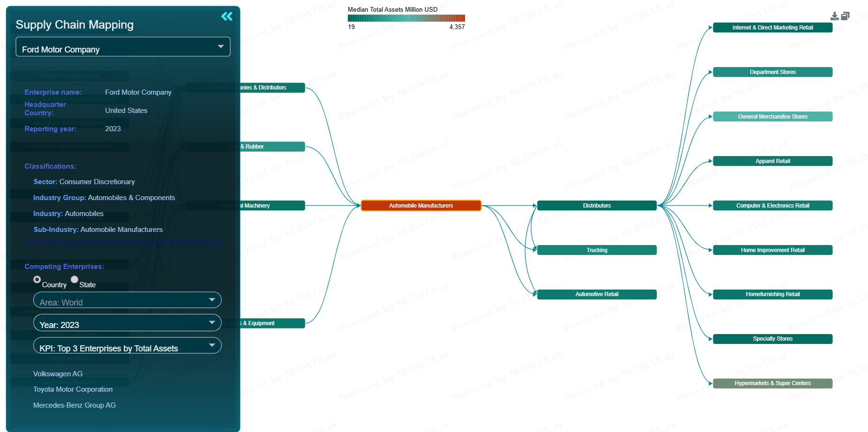868x432 pixels.
Task: Click the Supply Chain Mapping heading
Action: click(75, 25)
